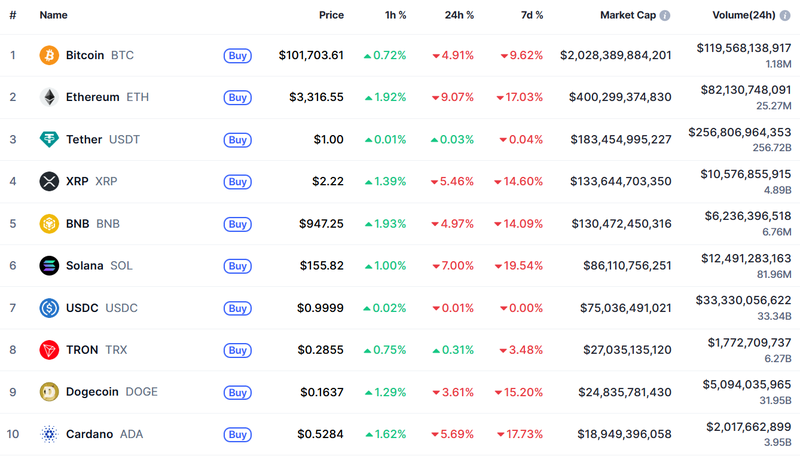Image resolution: width=800 pixels, height=456 pixels.
Task: Click the TRON red logo icon
Action: click(x=49, y=349)
